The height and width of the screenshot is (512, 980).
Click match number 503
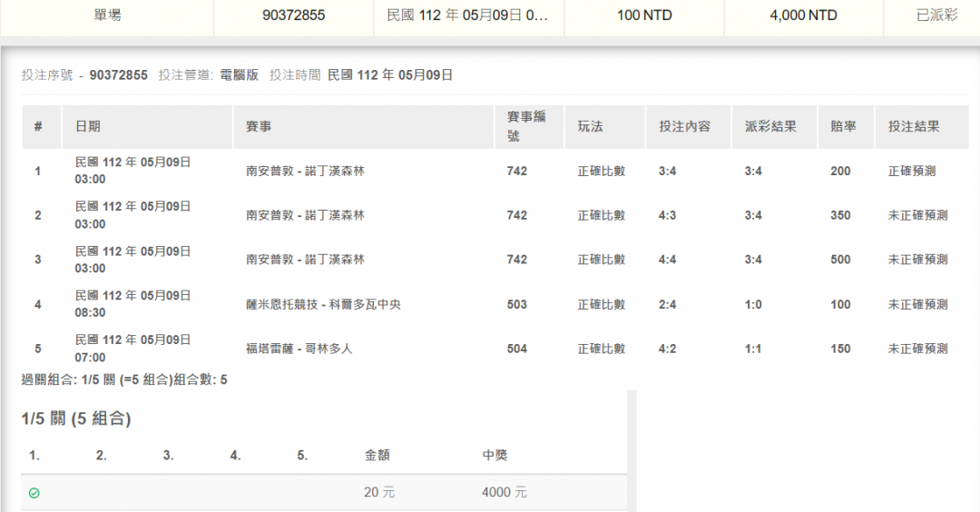pos(517,304)
